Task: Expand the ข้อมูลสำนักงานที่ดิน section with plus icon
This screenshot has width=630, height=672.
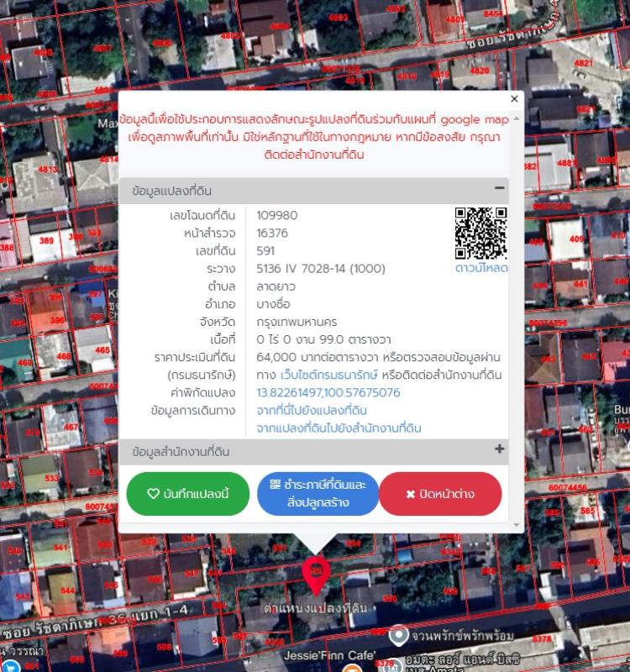Action: (x=499, y=449)
